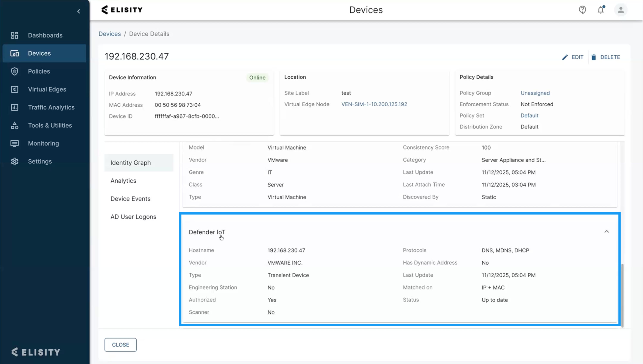
Task: Click the identity panel vertical scrollbar
Action: tap(622, 295)
